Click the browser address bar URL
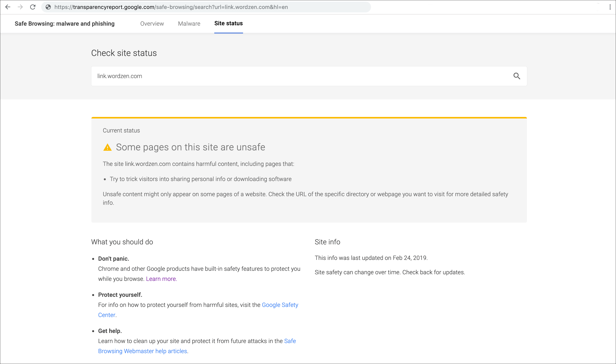 [x=171, y=7]
